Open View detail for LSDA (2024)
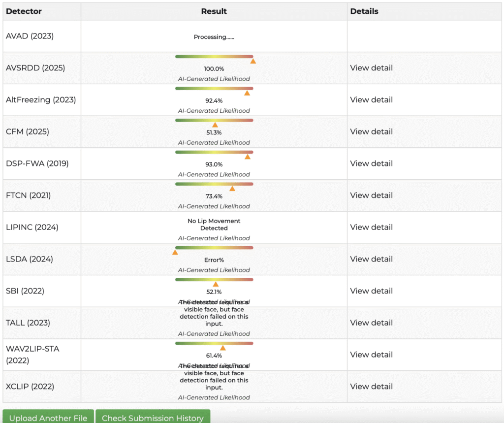The width and height of the screenshot is (504, 423). point(371,259)
